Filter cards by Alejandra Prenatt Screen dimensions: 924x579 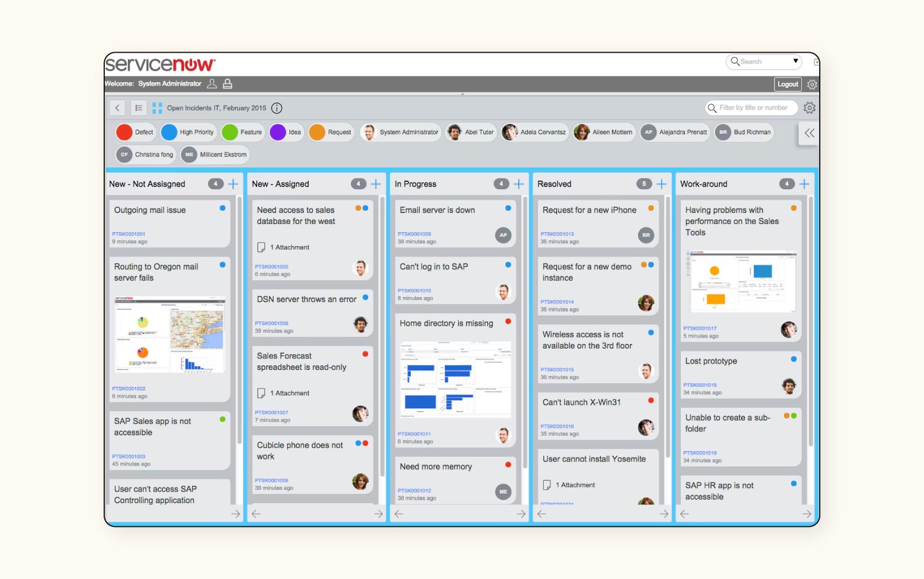point(674,132)
